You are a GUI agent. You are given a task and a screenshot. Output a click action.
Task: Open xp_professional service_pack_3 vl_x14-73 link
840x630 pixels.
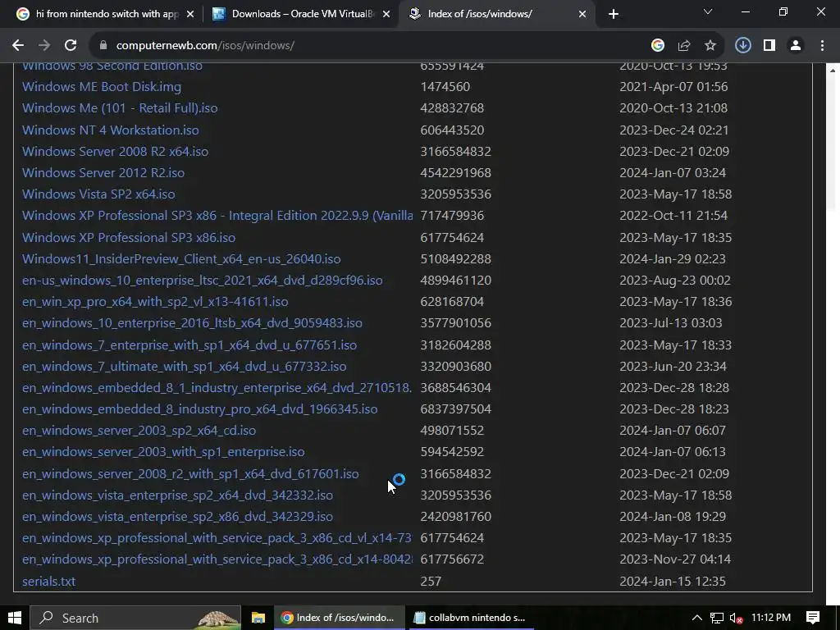[x=217, y=538]
